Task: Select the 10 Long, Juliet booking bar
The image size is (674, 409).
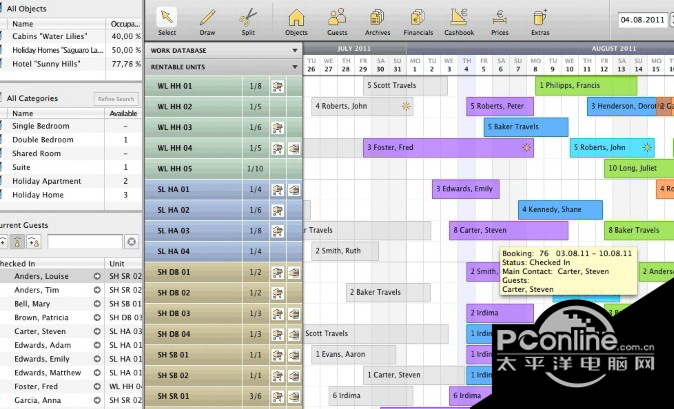Action: pyautogui.click(x=639, y=168)
